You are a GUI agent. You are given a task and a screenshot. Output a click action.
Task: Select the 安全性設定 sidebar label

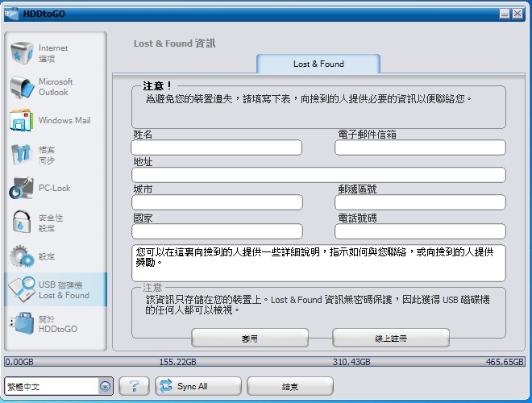[x=51, y=223]
